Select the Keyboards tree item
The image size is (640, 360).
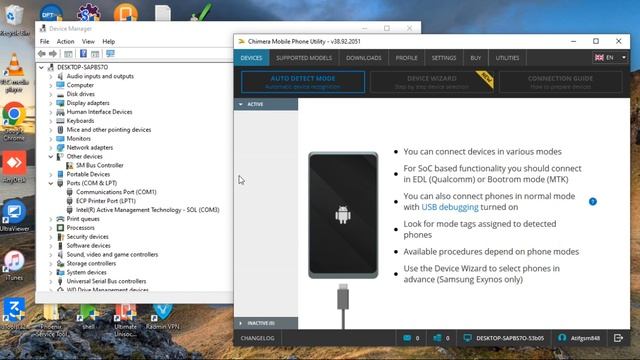point(80,121)
